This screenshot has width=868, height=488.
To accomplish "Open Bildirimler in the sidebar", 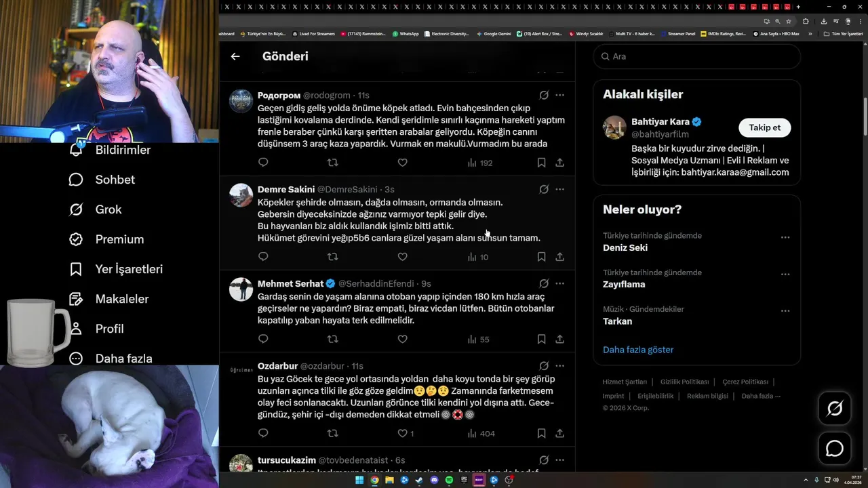I will 109,150.
